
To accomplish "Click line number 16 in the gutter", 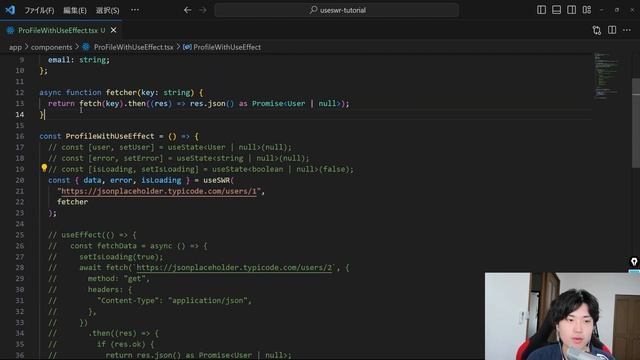I will pyautogui.click(x=20, y=136).
